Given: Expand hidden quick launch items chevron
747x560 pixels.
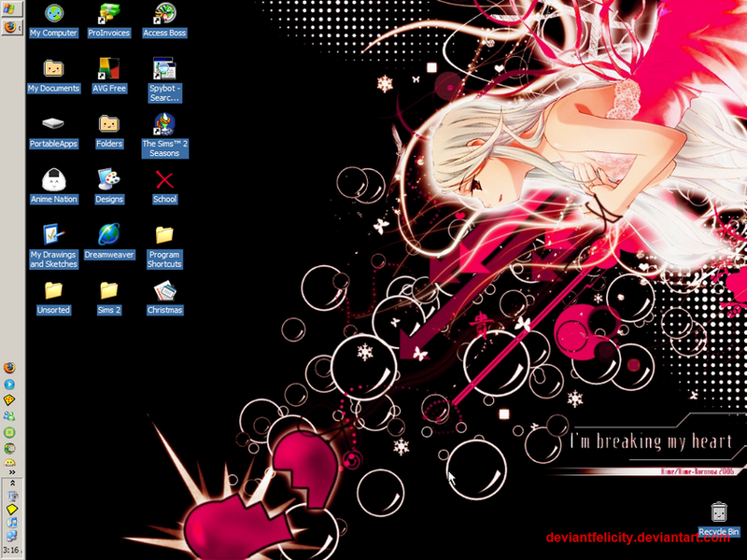Looking at the screenshot, I should coord(12,472).
